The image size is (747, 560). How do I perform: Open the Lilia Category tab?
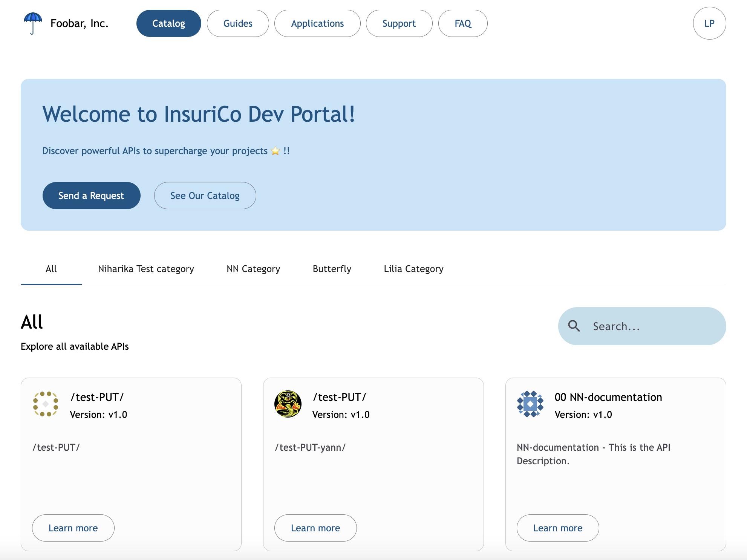[x=413, y=269]
